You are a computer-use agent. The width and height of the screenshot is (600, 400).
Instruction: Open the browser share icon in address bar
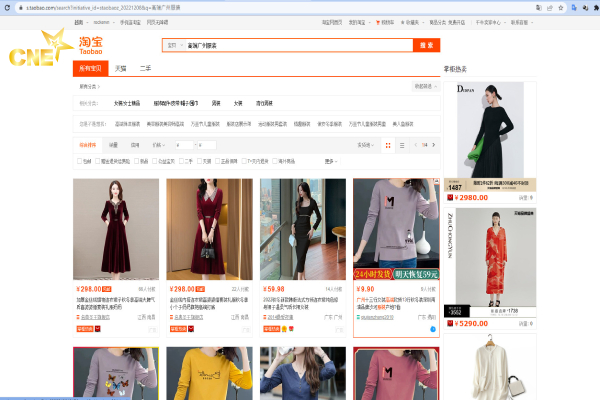click(550, 8)
